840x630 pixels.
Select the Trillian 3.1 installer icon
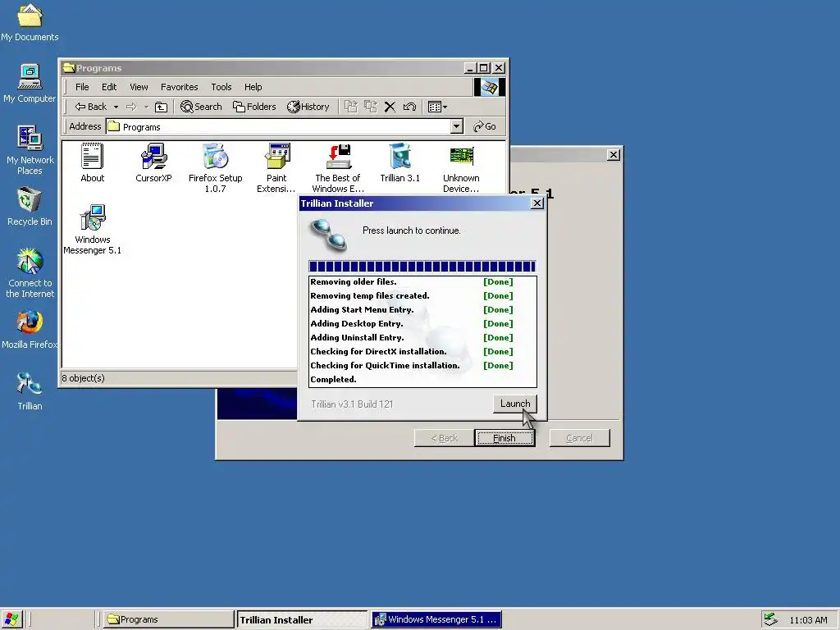399,163
